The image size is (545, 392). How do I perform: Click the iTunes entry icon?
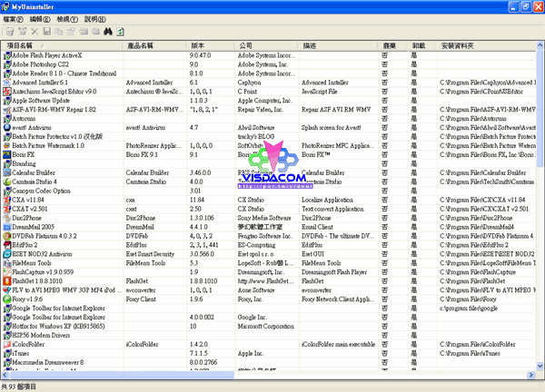tap(6, 351)
